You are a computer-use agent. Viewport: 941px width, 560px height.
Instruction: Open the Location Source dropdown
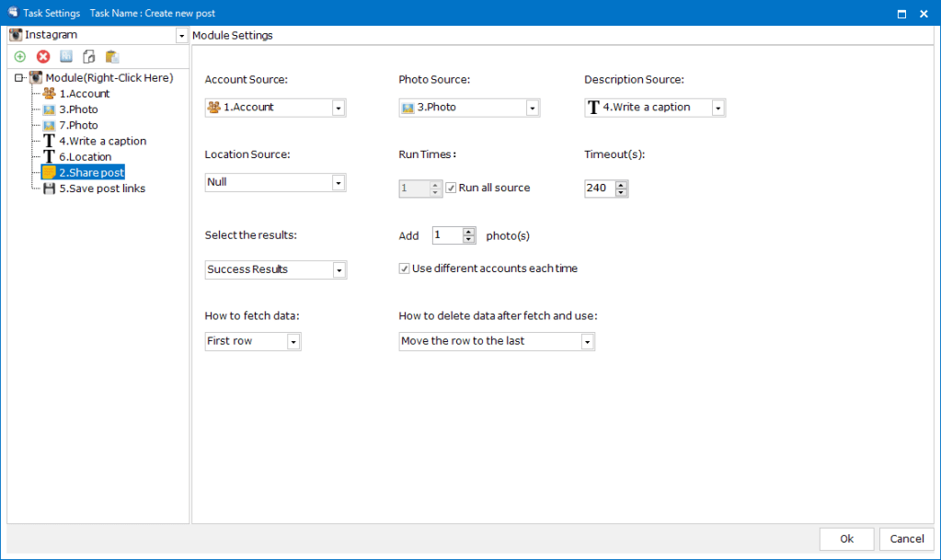339,183
